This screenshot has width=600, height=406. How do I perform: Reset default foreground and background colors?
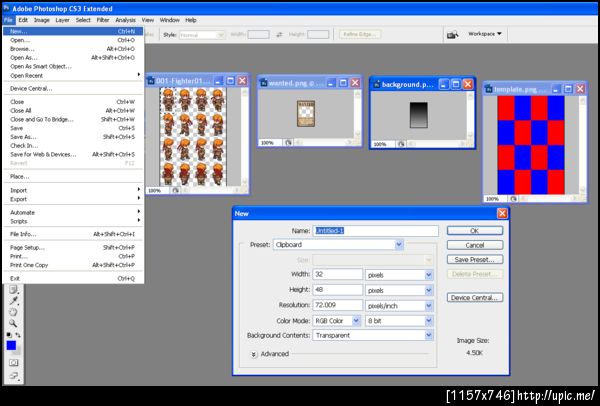[9, 335]
